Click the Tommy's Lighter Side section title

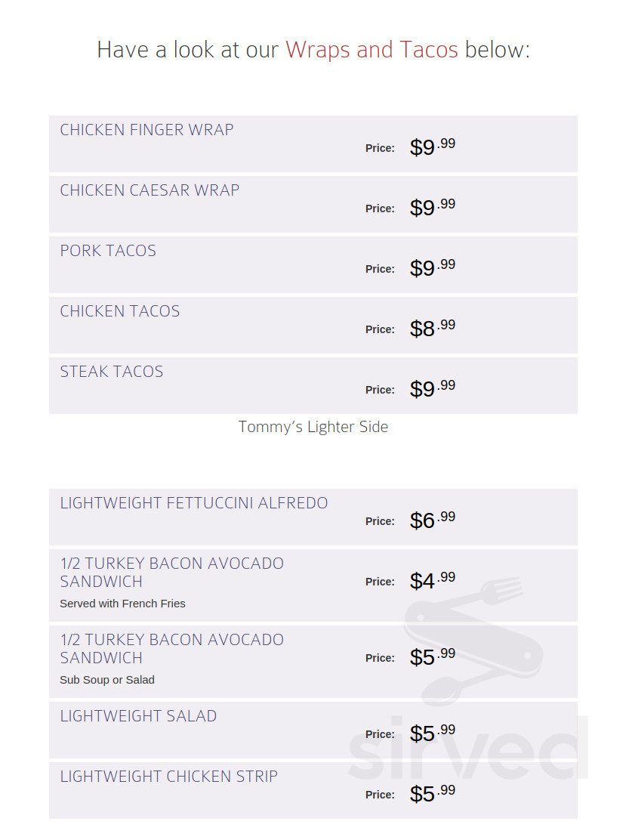313,427
